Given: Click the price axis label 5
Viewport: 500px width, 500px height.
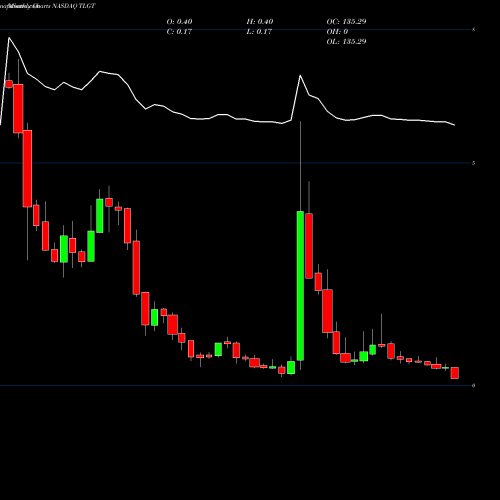Looking at the screenshot, I should [474, 163].
